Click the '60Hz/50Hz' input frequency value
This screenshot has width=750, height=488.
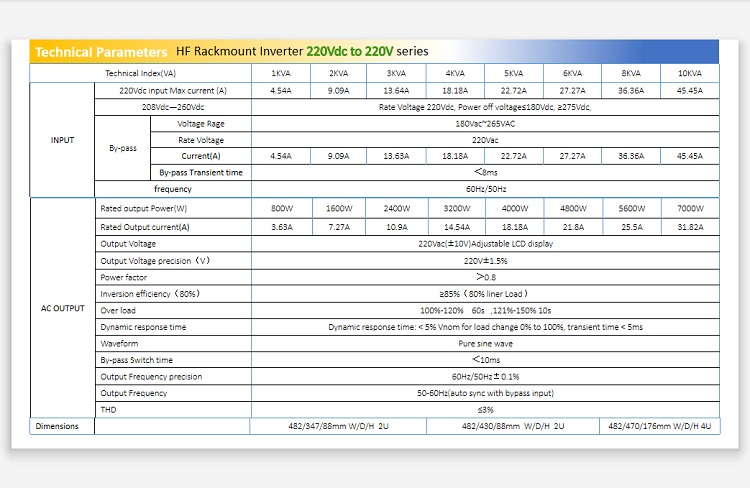click(x=486, y=189)
